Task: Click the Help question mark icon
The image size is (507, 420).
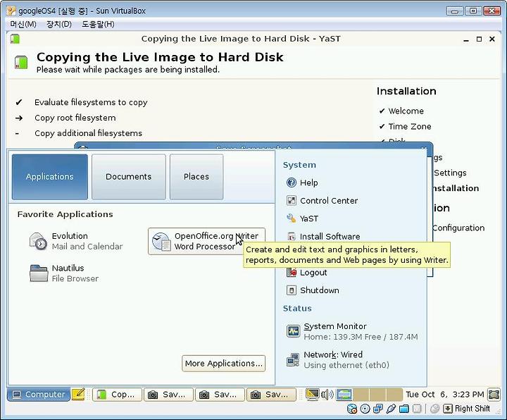Action: coord(292,183)
